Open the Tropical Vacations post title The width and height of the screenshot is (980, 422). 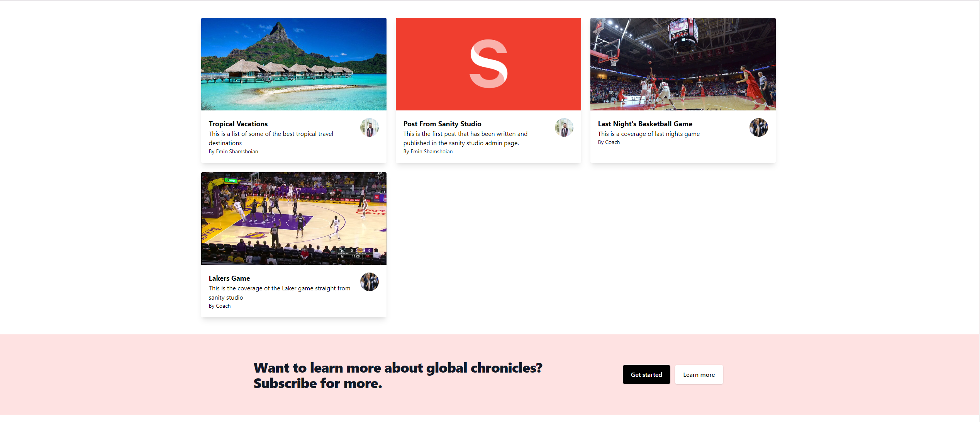pyautogui.click(x=238, y=124)
